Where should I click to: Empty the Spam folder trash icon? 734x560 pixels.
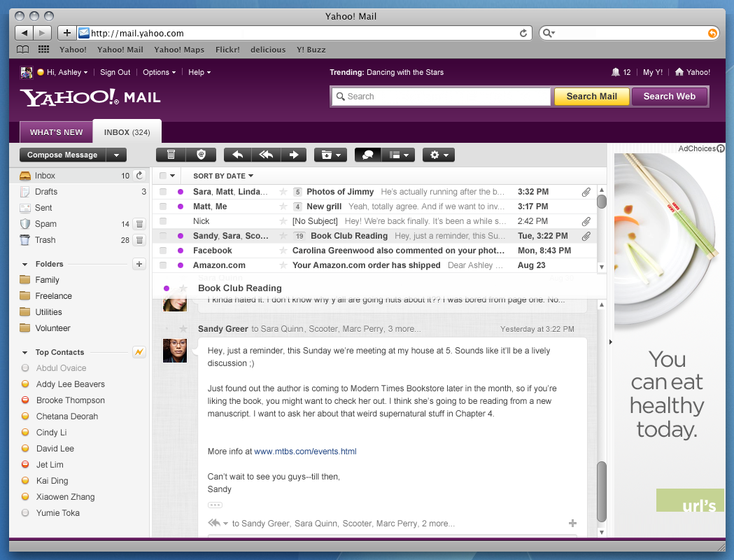tap(139, 224)
